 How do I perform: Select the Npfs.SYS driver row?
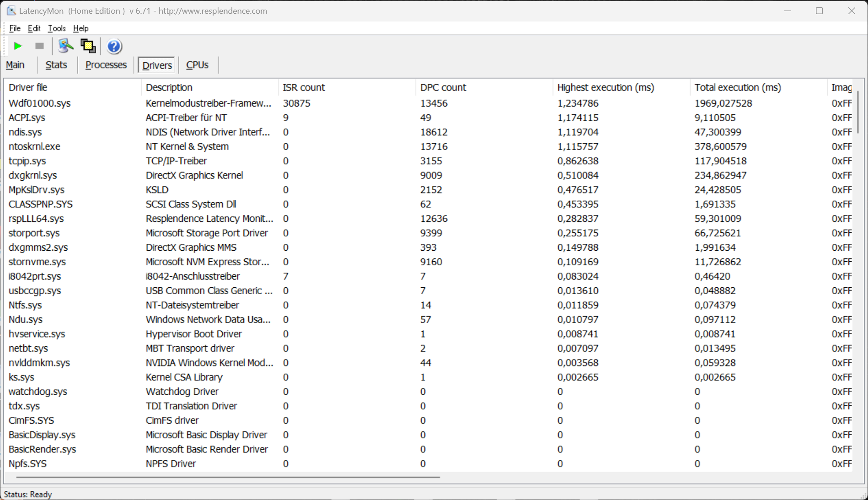coord(428,463)
